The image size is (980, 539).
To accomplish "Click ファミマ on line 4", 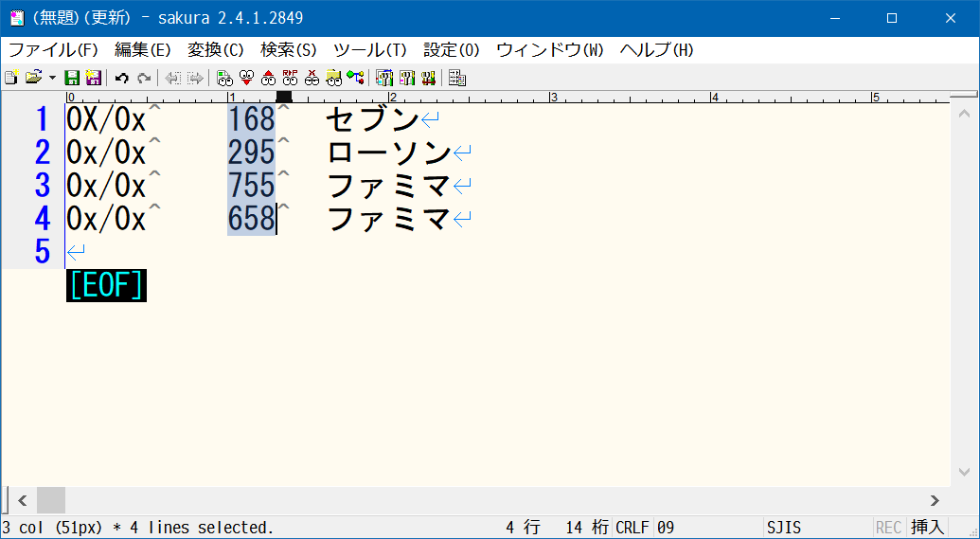I will coord(388,218).
